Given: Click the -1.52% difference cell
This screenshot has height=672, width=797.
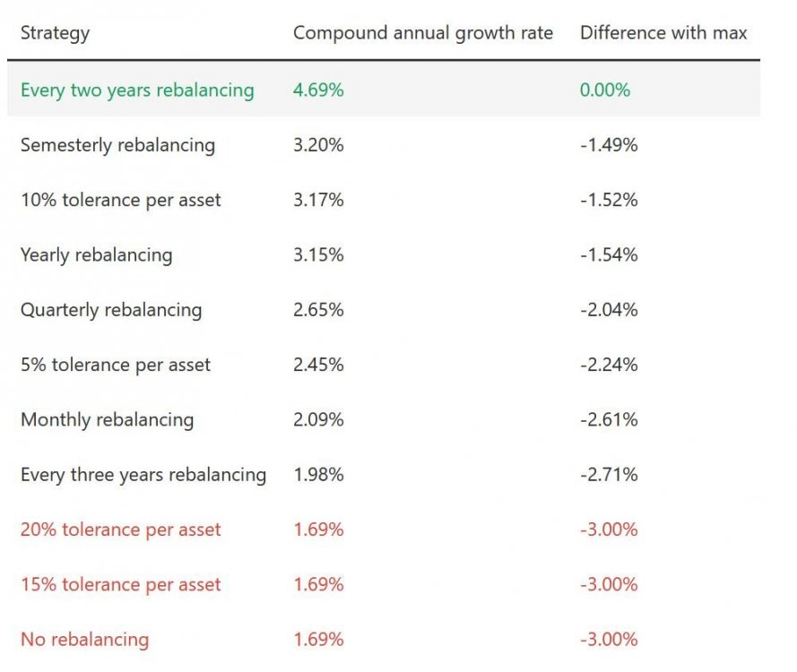Looking at the screenshot, I should (x=609, y=200).
